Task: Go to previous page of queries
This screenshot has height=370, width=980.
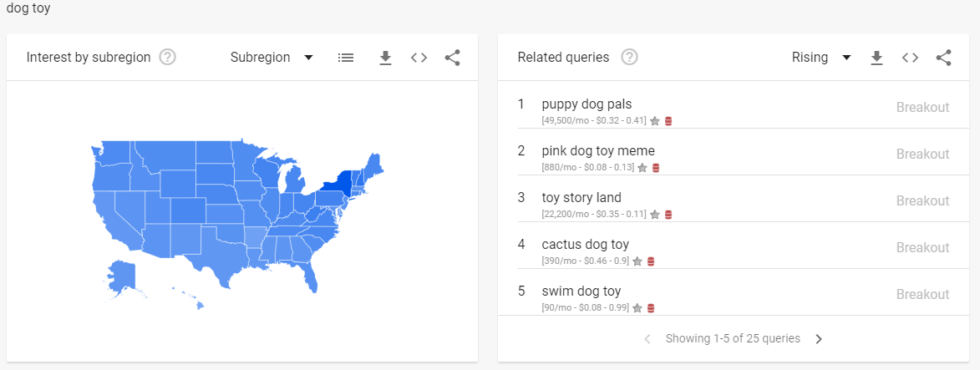Action: point(647,339)
